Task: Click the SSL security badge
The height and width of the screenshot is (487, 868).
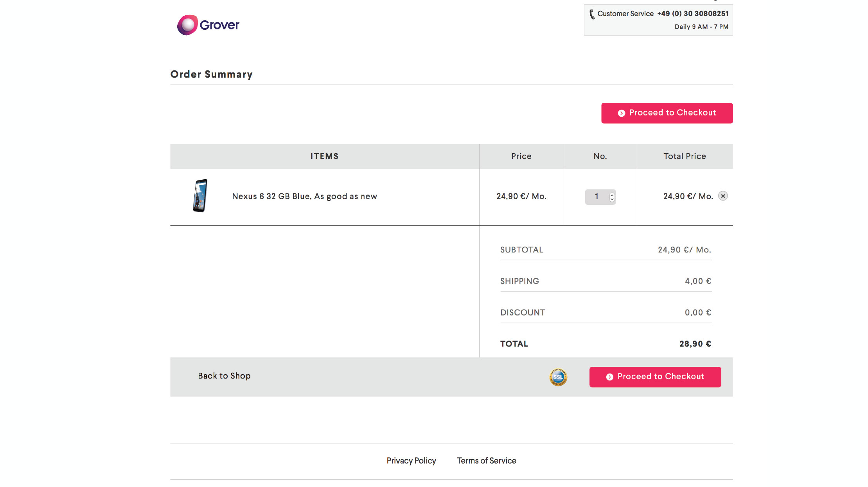Action: coord(558,377)
